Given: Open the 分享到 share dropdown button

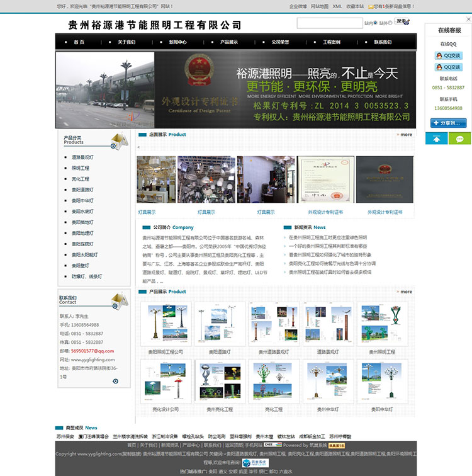Looking at the screenshot, I should pyautogui.click(x=448, y=123).
